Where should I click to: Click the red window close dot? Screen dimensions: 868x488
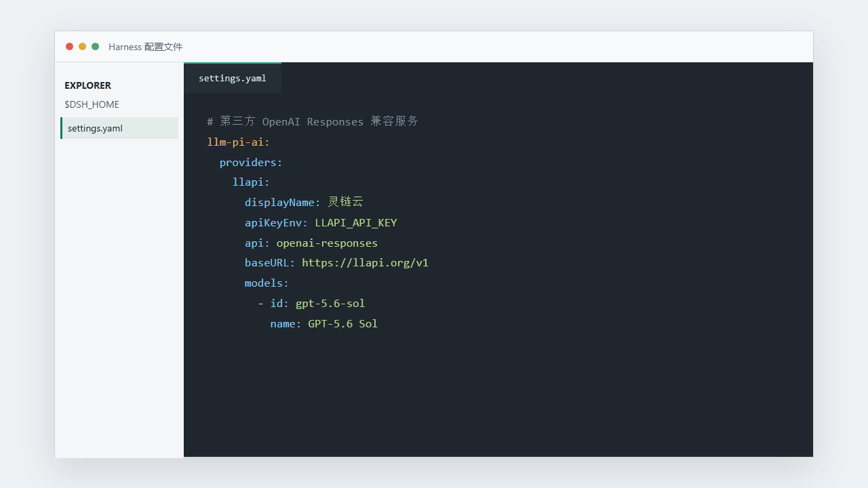pos(69,47)
